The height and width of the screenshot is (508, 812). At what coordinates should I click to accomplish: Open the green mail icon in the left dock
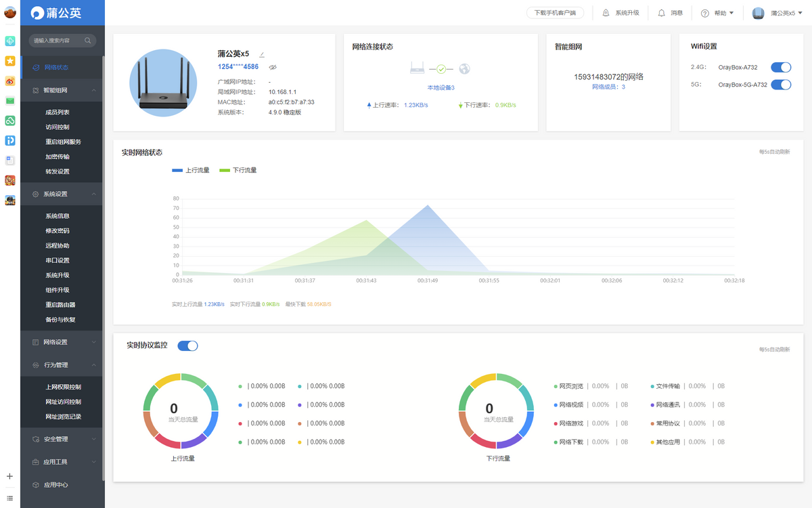(x=10, y=100)
